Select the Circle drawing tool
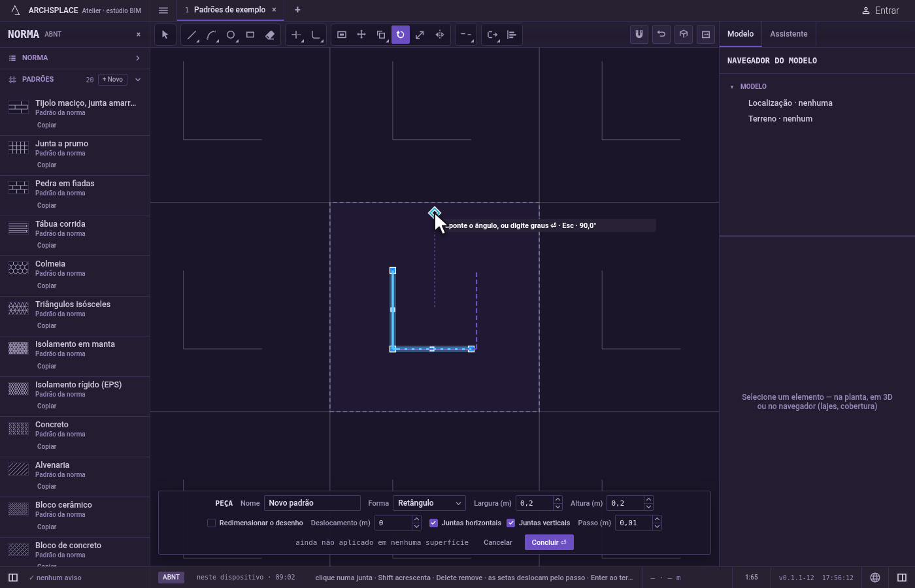Screen dimensions: 915x588 [231, 35]
